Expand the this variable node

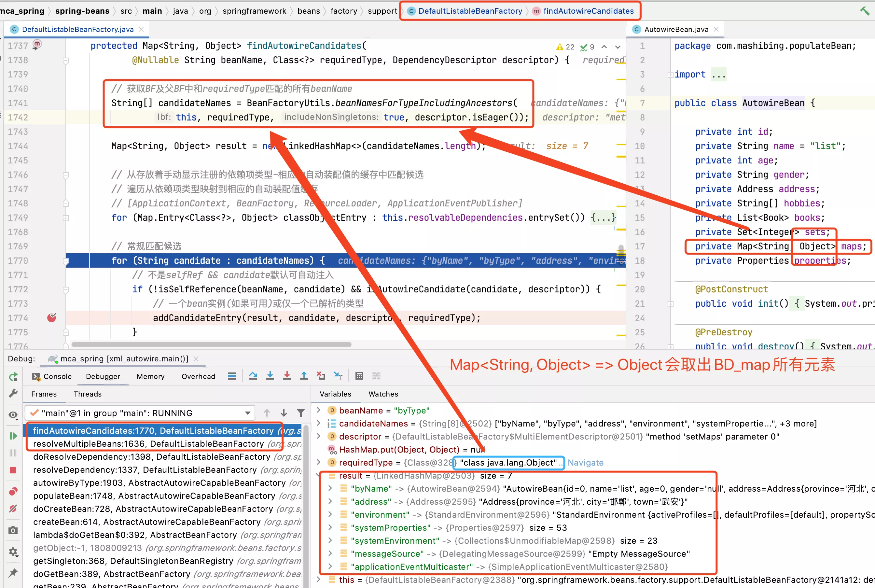tap(318, 580)
